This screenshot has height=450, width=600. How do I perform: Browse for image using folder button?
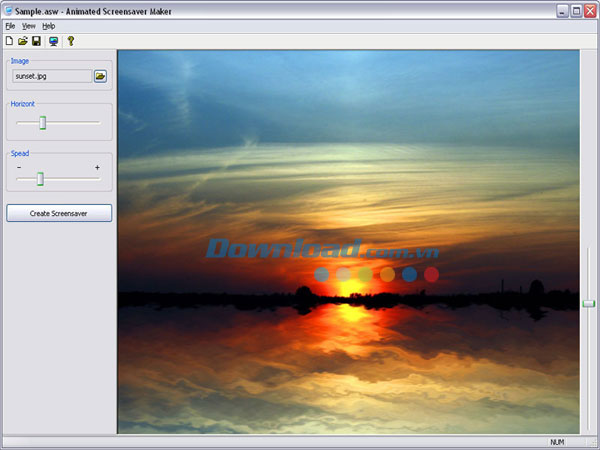click(100, 76)
